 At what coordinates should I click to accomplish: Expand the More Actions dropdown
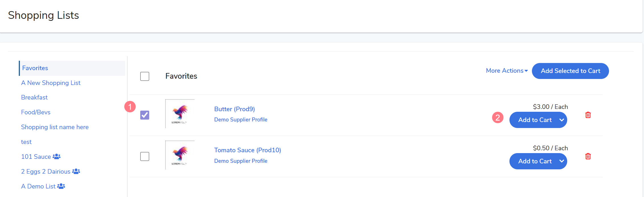[x=507, y=71]
